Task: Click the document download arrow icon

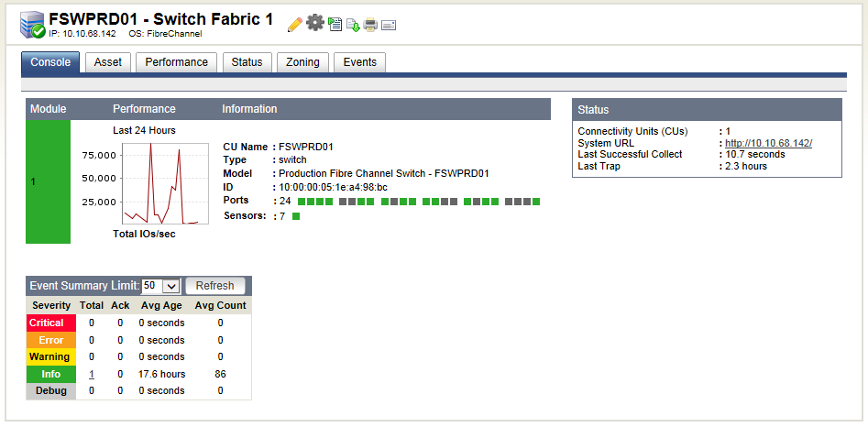Action: 353,25
